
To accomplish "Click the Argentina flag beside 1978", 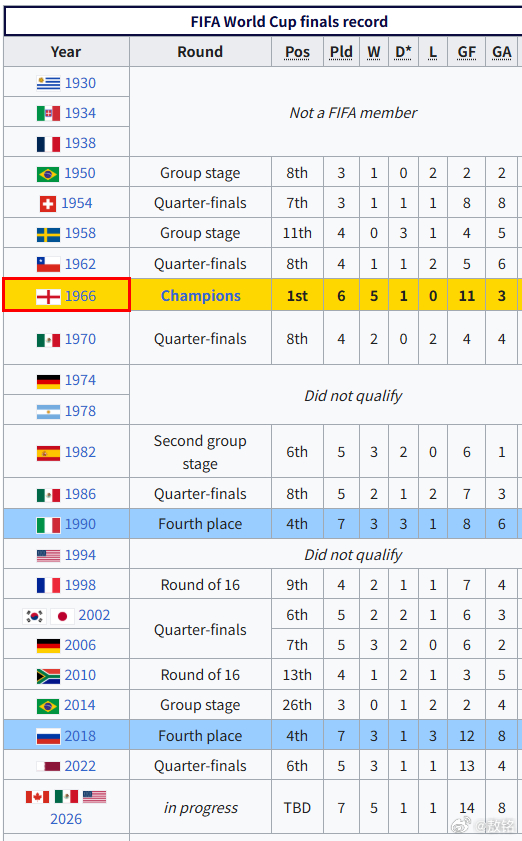I will 48,411.
